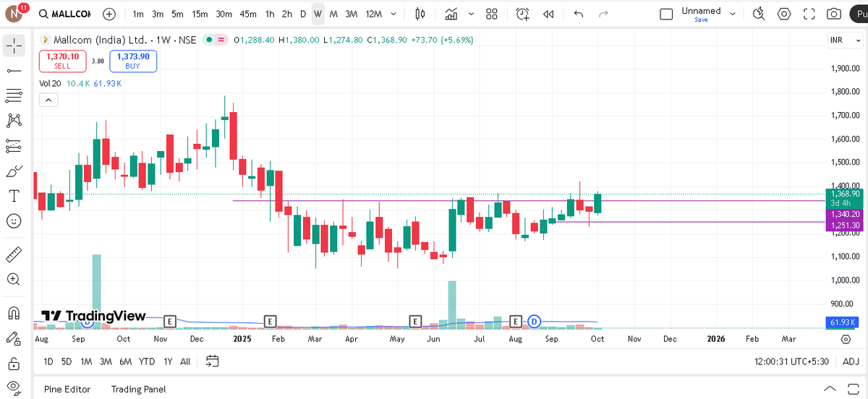Screen dimensions: 868x399
Task: Maximize the bottom panel
Action: click(853, 389)
